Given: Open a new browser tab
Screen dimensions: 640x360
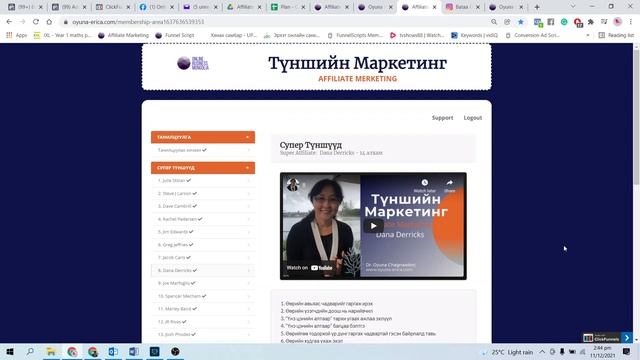Looking at the screenshot, I should [537, 7].
